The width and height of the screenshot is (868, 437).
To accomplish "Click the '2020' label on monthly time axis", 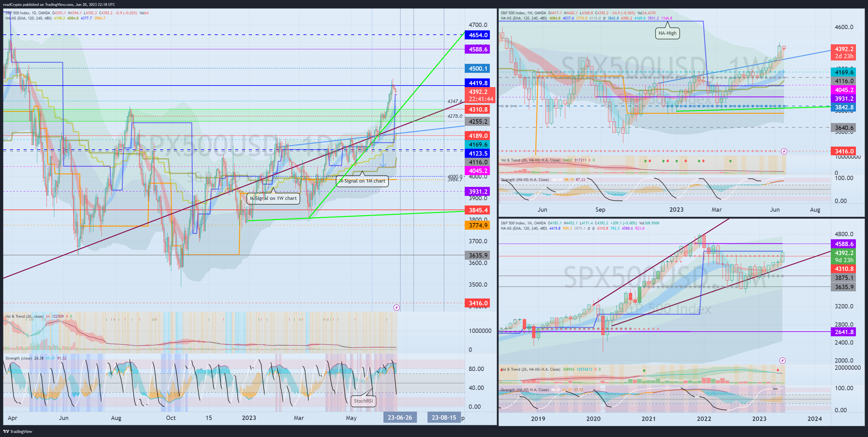I will click(593, 418).
